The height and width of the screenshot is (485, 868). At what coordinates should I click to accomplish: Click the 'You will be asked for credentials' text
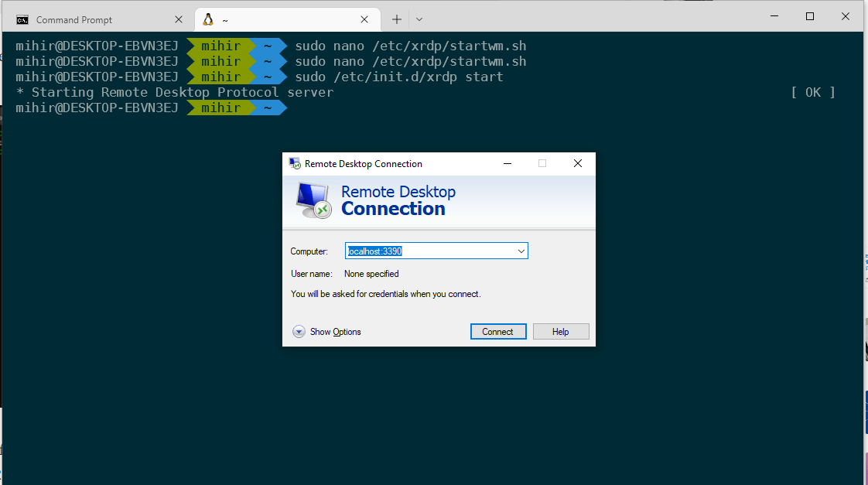[386, 294]
